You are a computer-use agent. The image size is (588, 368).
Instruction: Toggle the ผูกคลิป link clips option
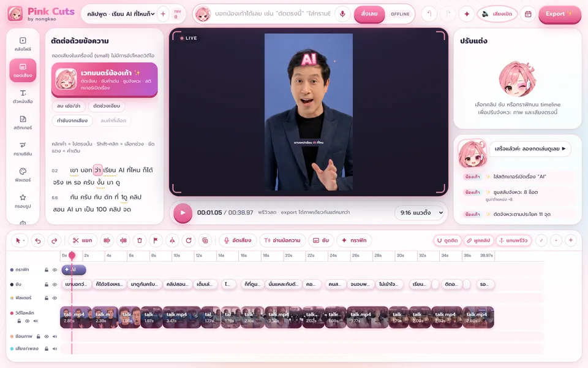coord(478,240)
